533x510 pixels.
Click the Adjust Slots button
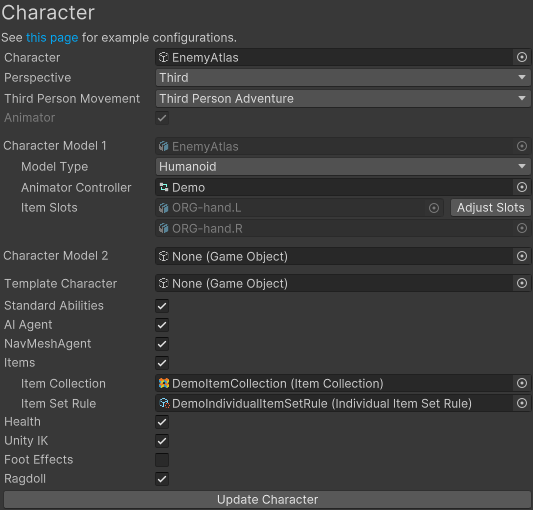click(491, 208)
